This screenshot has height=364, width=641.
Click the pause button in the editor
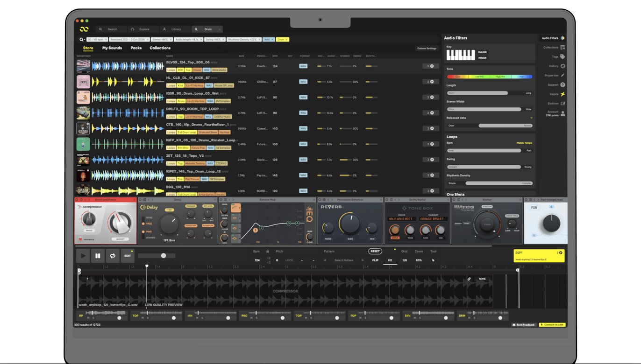(x=98, y=256)
